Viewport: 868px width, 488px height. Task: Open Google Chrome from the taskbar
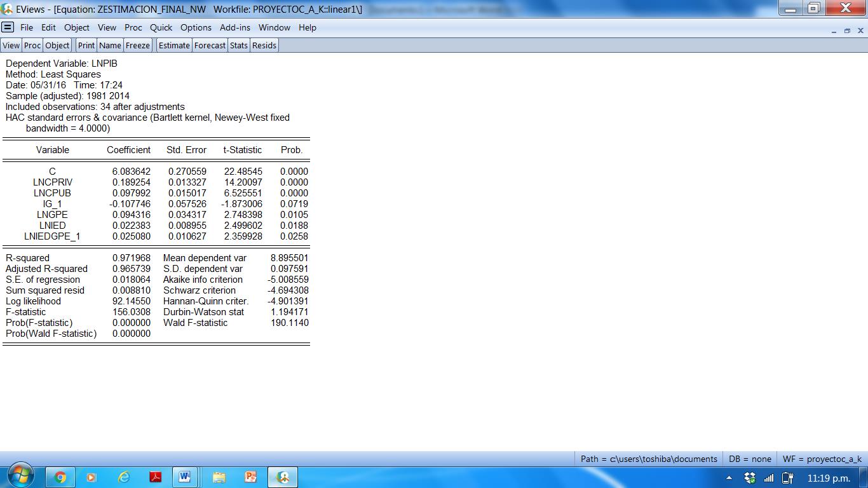pos(60,477)
